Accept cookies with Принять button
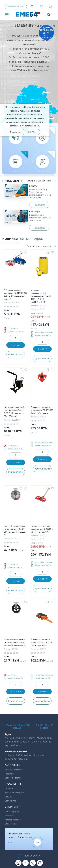Screen dimensions: 58x868 click(31, 132)
